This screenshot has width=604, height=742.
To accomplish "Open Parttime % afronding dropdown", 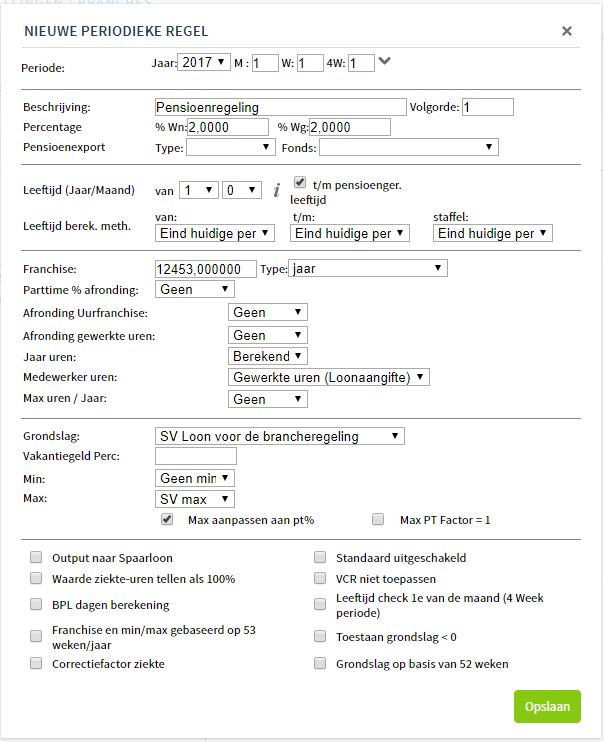I will pyautogui.click(x=195, y=289).
